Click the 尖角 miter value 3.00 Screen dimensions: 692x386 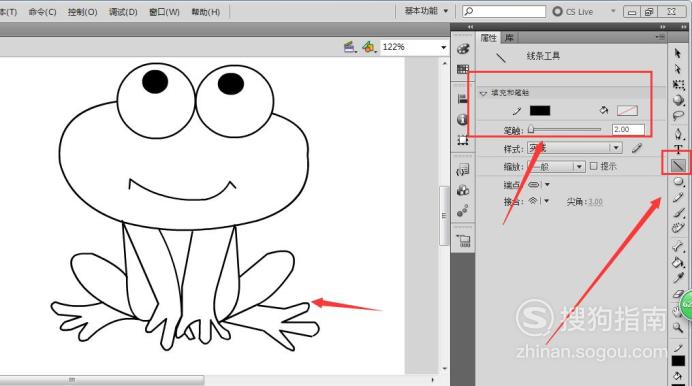click(x=595, y=202)
